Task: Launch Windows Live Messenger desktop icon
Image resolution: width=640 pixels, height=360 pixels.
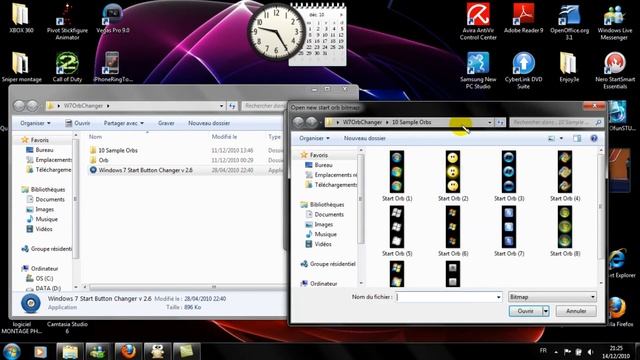Action: (614, 21)
